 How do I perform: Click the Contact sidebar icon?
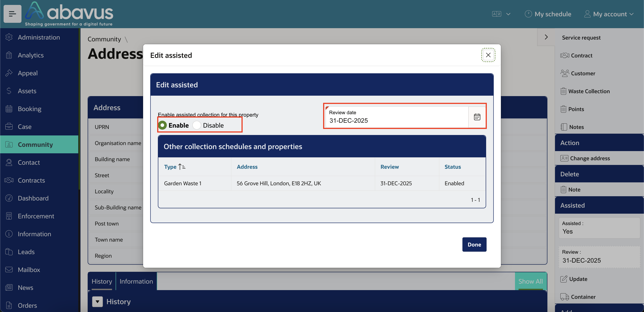(x=9, y=162)
